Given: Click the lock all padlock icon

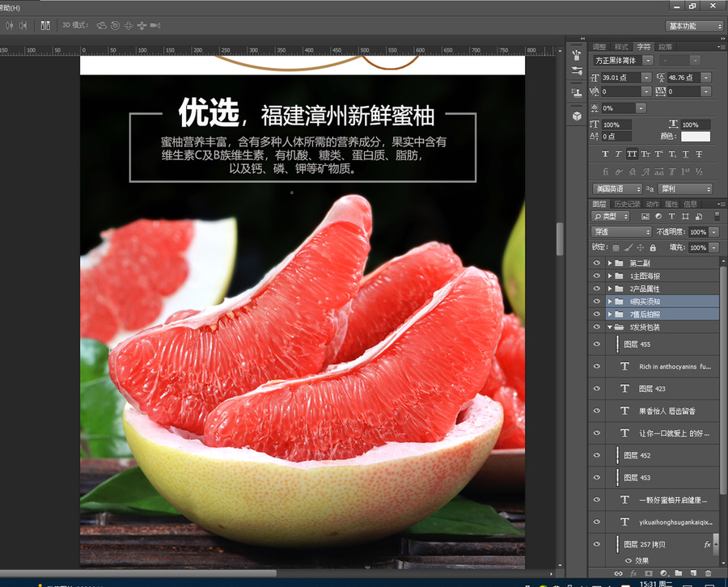Looking at the screenshot, I should (653, 247).
